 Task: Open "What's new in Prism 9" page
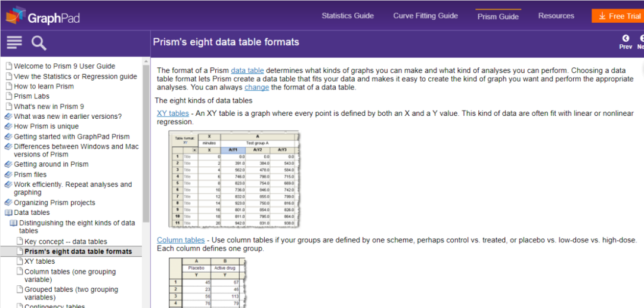pyautogui.click(x=49, y=106)
